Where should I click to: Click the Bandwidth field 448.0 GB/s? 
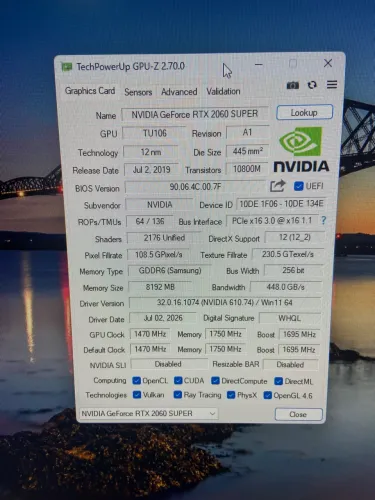coord(286,287)
